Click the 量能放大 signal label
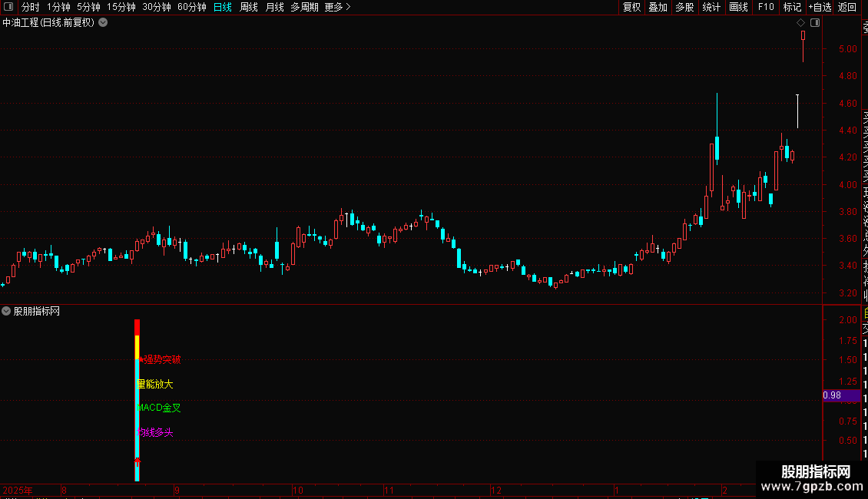The height and width of the screenshot is (499, 868). pyautogui.click(x=155, y=384)
